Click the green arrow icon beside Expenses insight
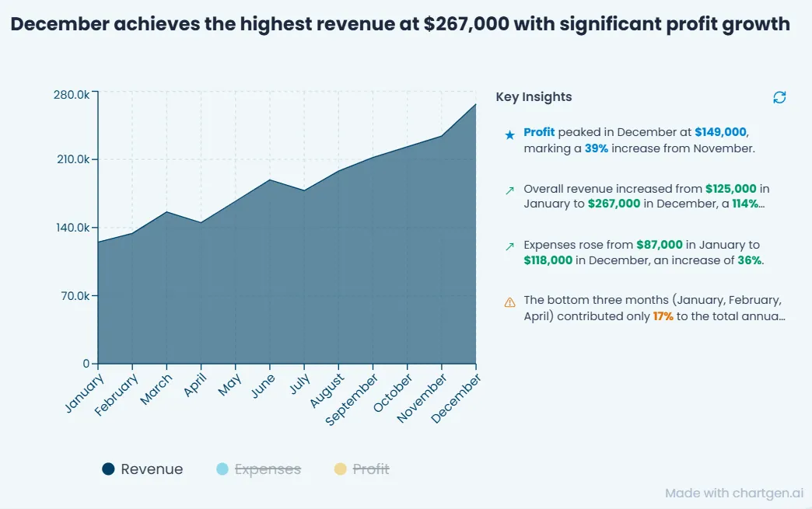This screenshot has height=509, width=812. 510,246
